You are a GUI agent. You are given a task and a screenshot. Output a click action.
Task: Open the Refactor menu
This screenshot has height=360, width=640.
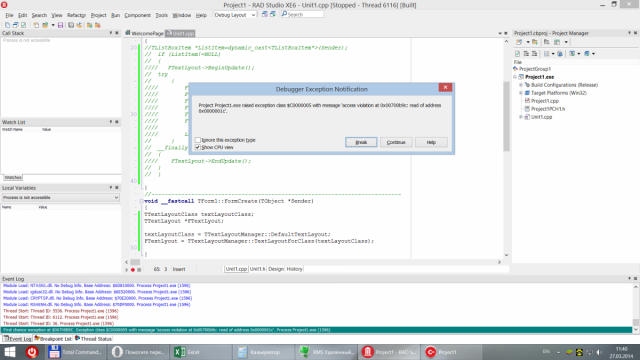pos(76,15)
